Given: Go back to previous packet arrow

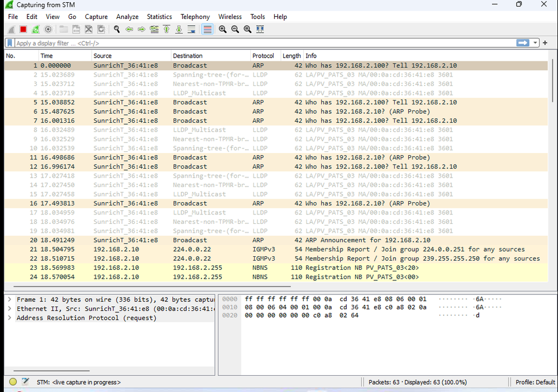Looking at the screenshot, I should point(129,30).
